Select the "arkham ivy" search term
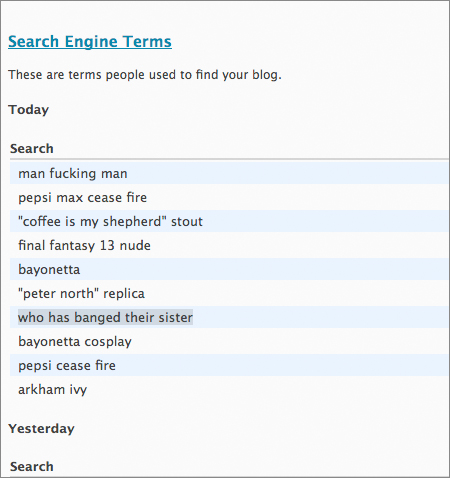The image size is (450, 478). [52, 390]
